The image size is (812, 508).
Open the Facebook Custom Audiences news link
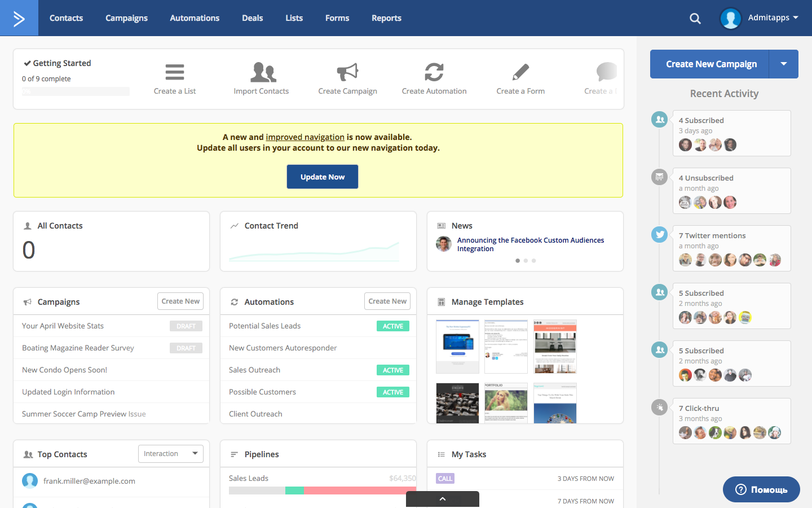531,244
